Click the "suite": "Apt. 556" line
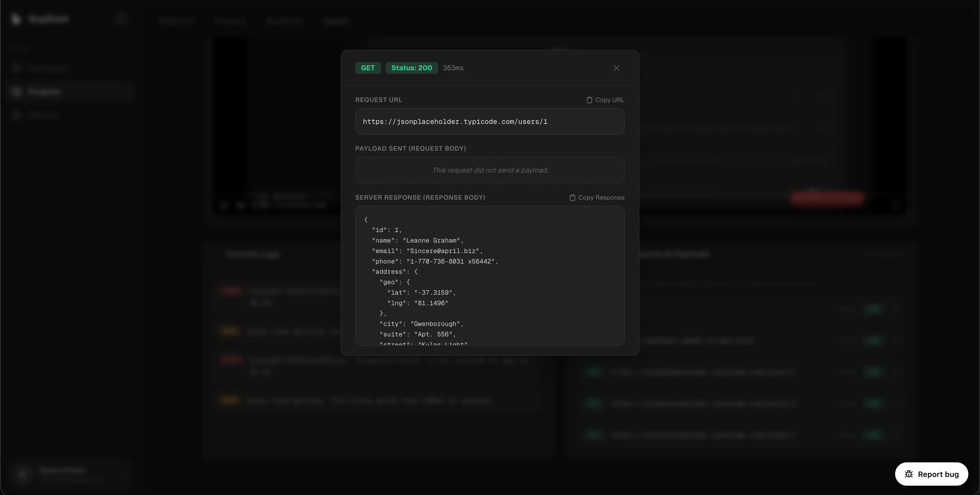This screenshot has width=980, height=495. [418, 335]
